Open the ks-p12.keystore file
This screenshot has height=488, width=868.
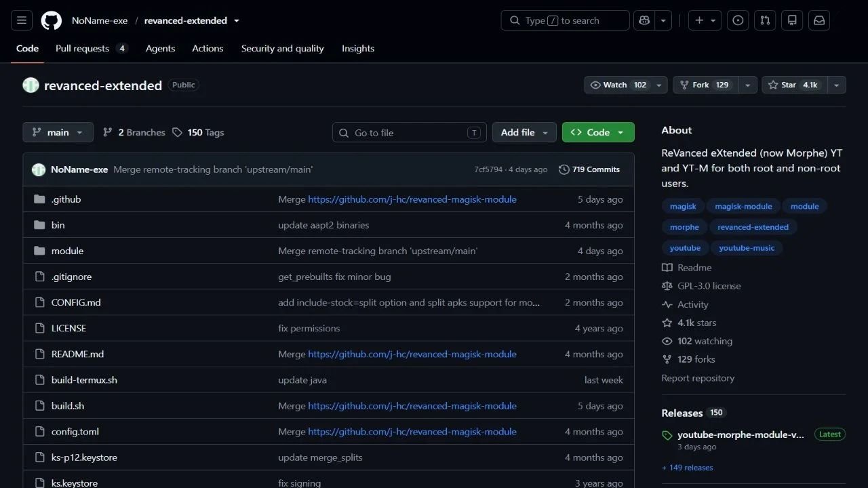coord(84,457)
